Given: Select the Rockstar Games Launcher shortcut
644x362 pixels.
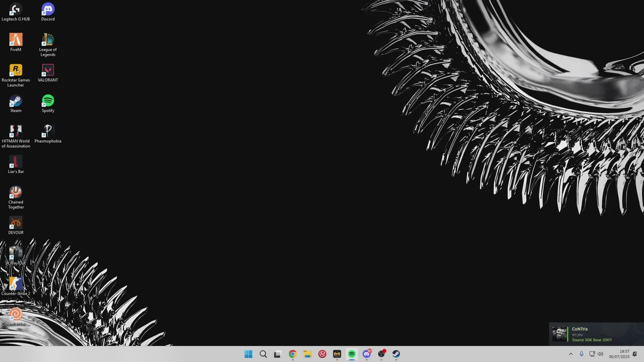Looking at the screenshot, I should [x=16, y=75].
